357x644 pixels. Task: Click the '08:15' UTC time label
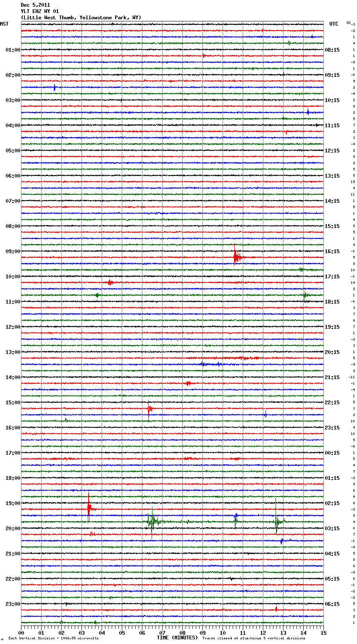tap(332, 50)
